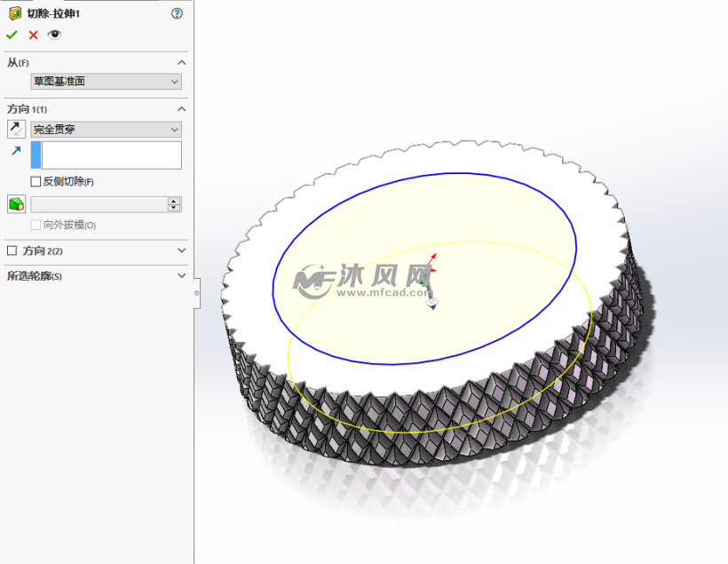728x564 pixels.
Task: Click the extrude direction handle at center
Action: (431, 303)
